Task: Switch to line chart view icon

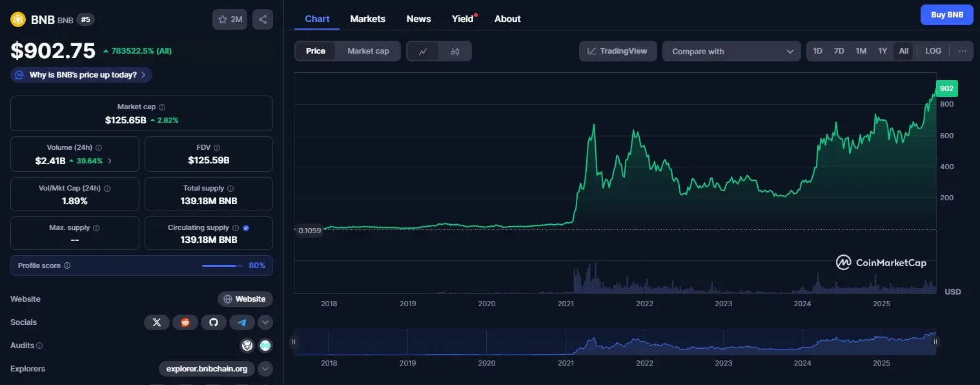Action: pyautogui.click(x=423, y=52)
